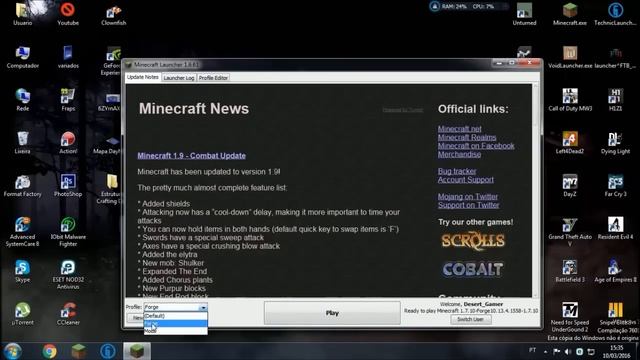Open Left4Dead2 desktop shortcut

[570, 142]
